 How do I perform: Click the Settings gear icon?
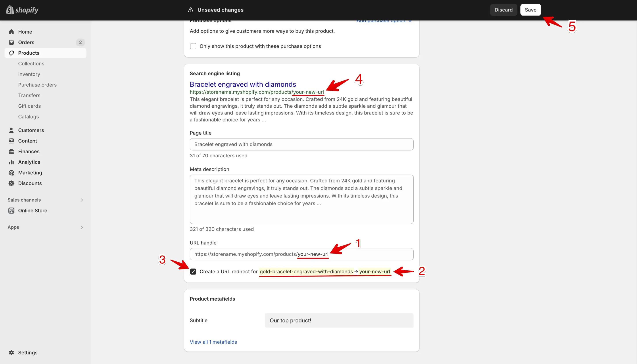coord(11,353)
